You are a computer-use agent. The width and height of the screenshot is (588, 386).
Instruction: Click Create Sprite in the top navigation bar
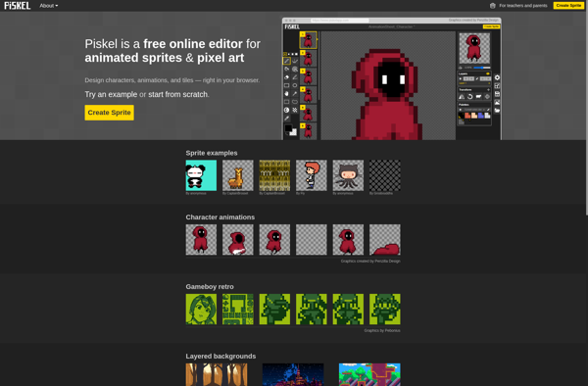click(x=568, y=6)
